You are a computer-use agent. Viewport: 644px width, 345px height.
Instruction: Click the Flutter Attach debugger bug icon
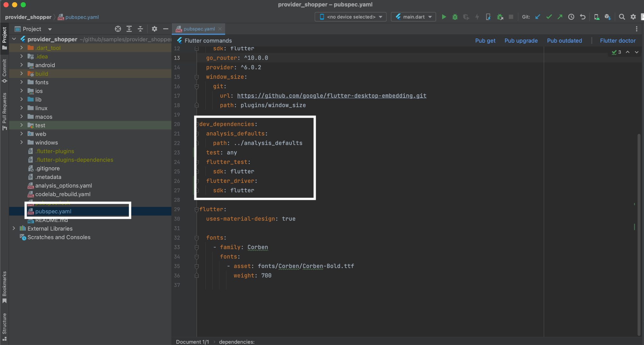tap(500, 17)
